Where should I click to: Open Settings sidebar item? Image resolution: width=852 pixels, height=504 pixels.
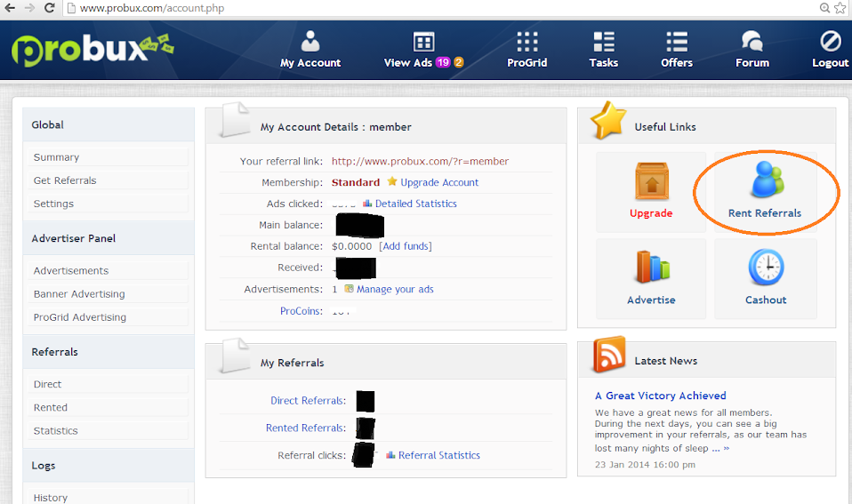point(108,204)
